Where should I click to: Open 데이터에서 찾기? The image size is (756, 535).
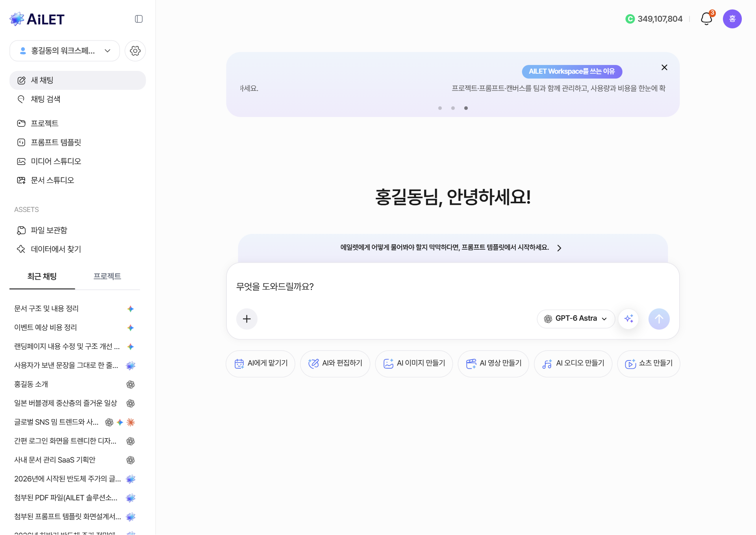tap(78, 249)
